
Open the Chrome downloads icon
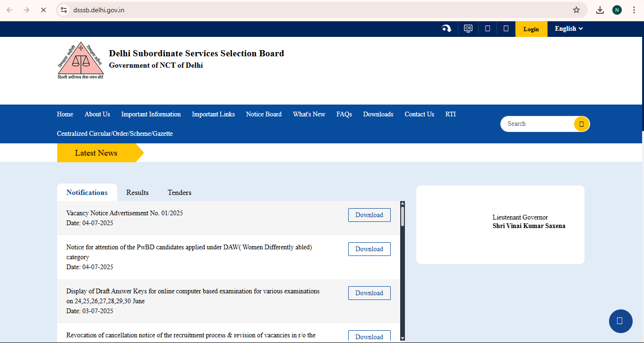[x=600, y=10]
